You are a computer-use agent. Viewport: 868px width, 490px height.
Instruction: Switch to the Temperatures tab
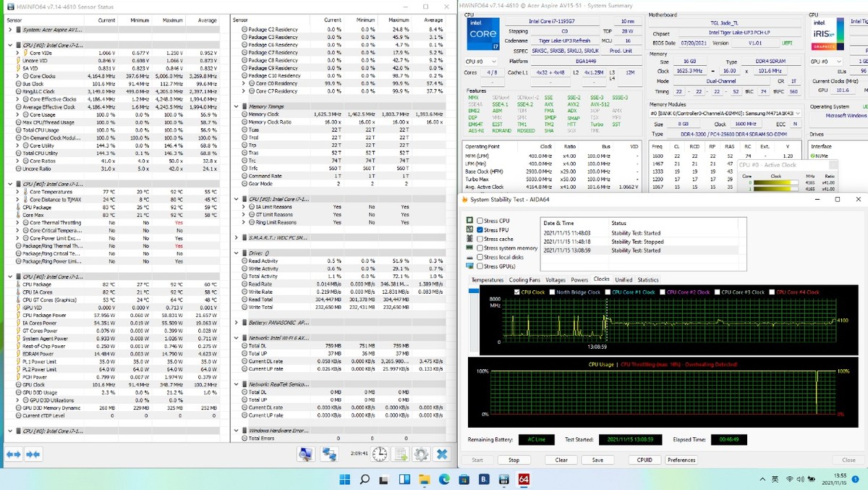pos(487,279)
